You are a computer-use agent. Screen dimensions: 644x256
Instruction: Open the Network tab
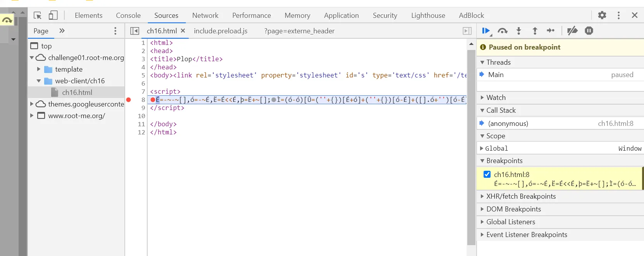205,15
